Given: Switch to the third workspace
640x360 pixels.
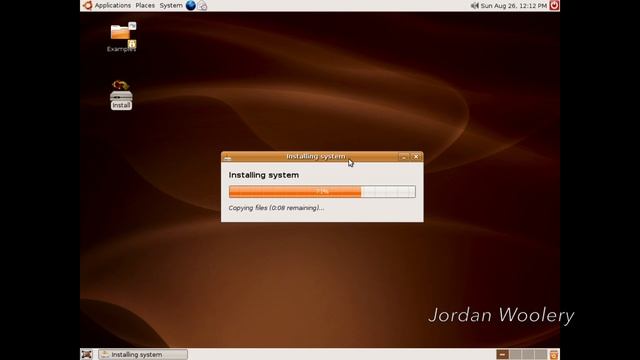Looking at the screenshot, I should (528, 354).
